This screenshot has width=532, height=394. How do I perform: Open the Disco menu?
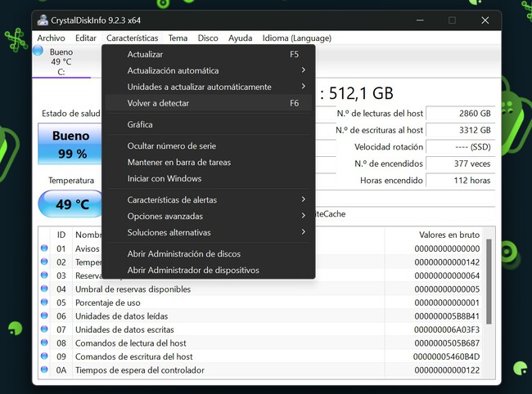208,38
